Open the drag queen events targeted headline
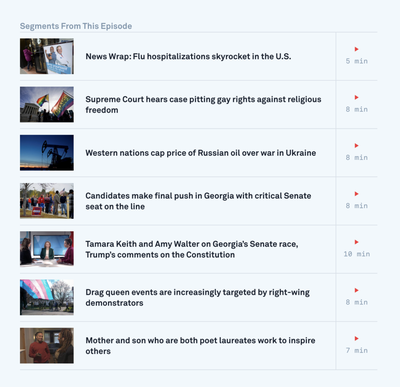 click(x=197, y=297)
